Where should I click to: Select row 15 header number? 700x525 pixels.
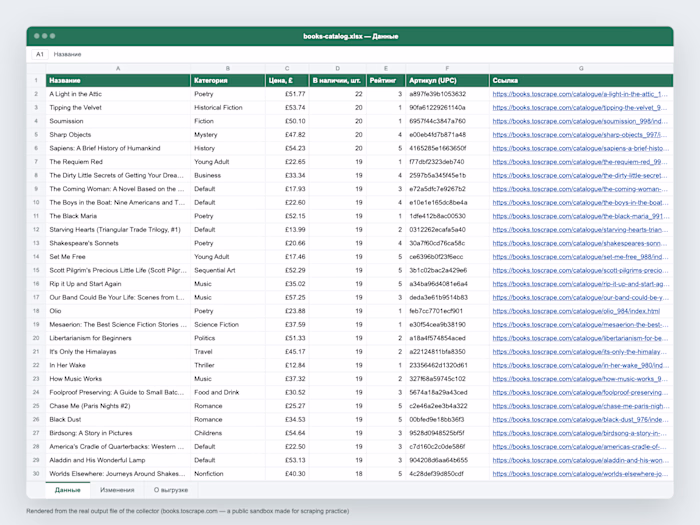click(x=36, y=270)
